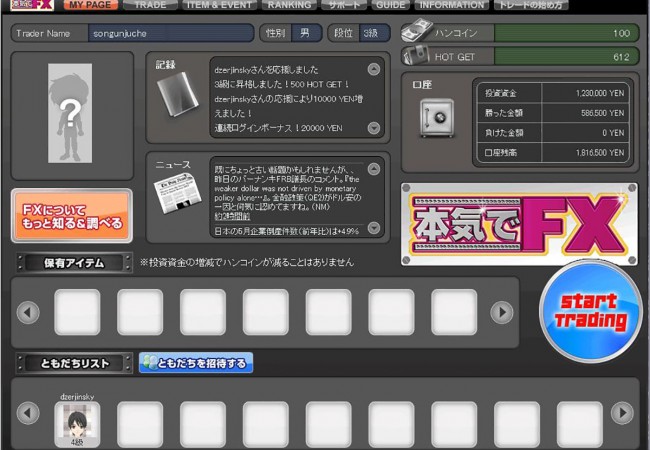Click news line 日本の5月企業倒産件数
Screen dimensions: 650x450
pyautogui.click(x=286, y=231)
